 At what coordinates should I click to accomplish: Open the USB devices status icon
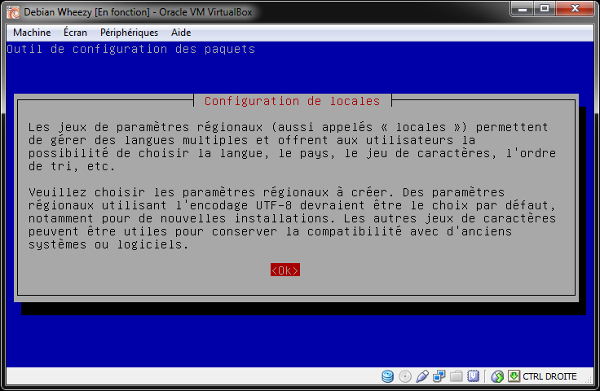[422, 376]
